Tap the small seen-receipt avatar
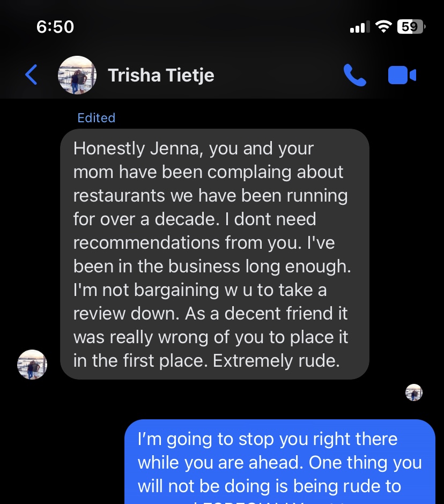The image size is (444, 504). tap(414, 392)
